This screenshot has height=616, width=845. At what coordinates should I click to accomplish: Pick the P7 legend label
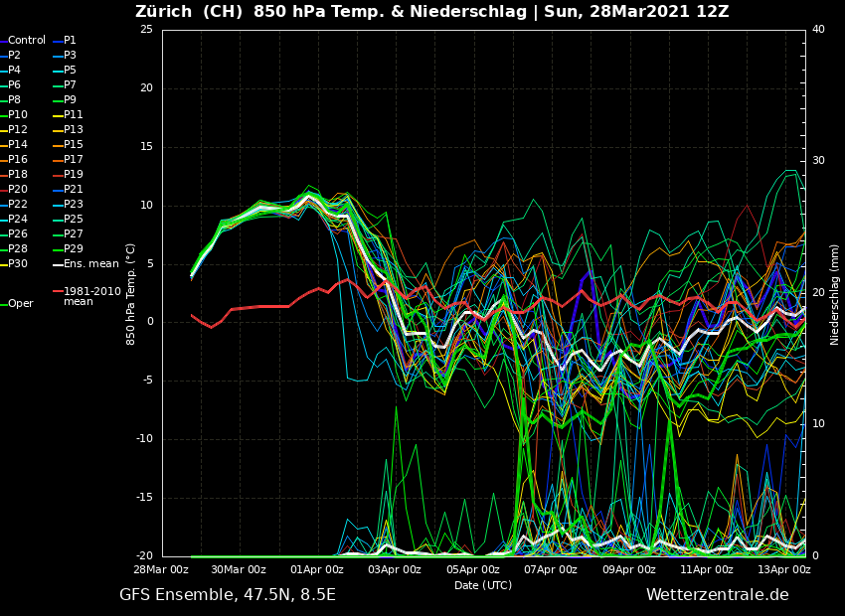[70, 85]
